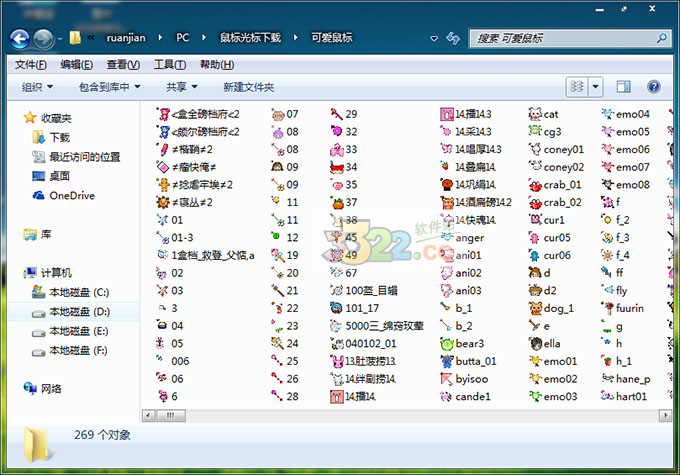
Task: Open the 共享 (Share) dropdown
Action: point(181,87)
